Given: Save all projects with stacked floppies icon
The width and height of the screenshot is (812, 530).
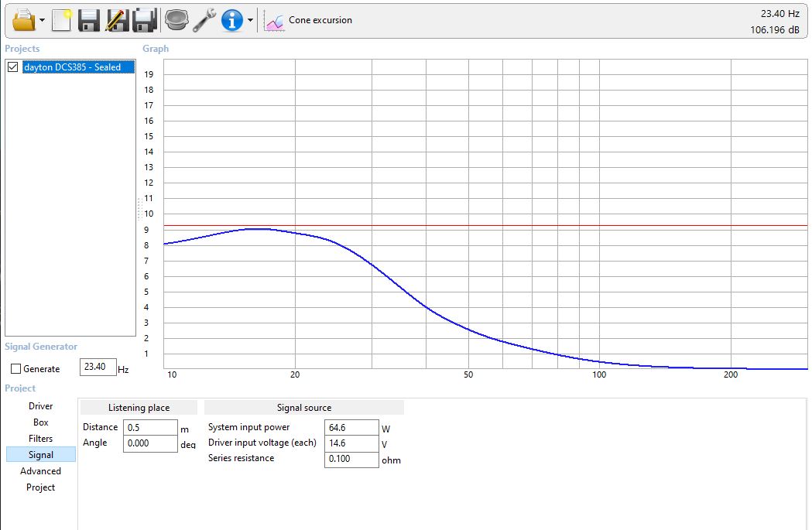Looking at the screenshot, I should point(145,20).
